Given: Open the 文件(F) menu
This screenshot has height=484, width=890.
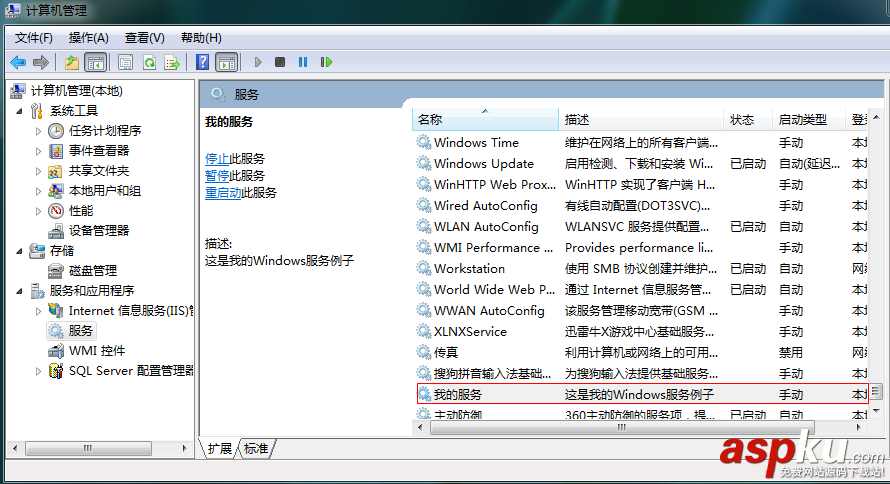Looking at the screenshot, I should 33,38.
